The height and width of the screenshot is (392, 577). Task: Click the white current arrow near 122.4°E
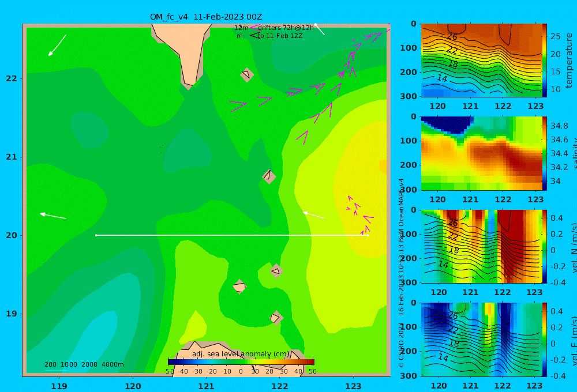click(x=313, y=215)
